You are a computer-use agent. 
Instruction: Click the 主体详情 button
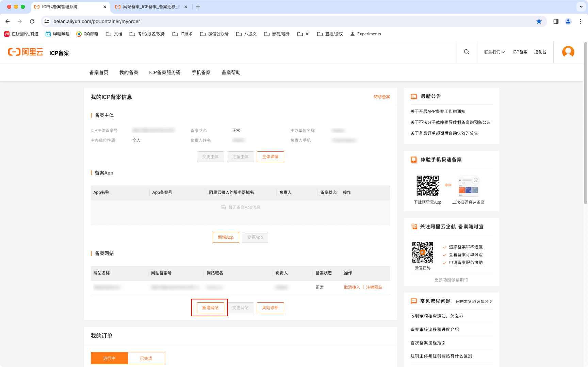pos(270,157)
